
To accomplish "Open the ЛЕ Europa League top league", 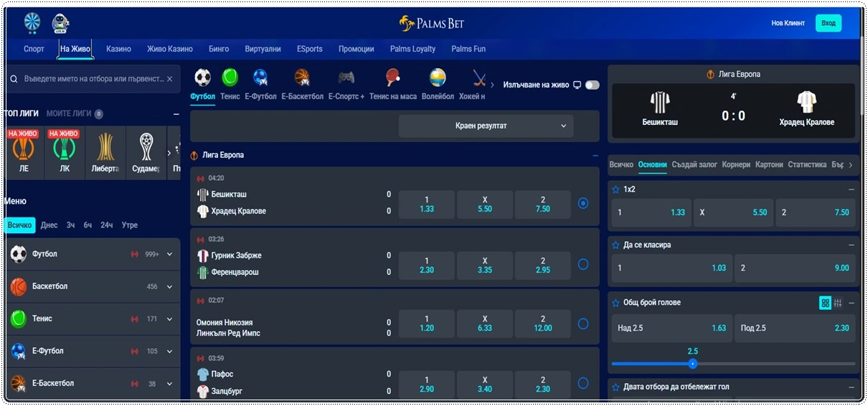I will coord(24,152).
